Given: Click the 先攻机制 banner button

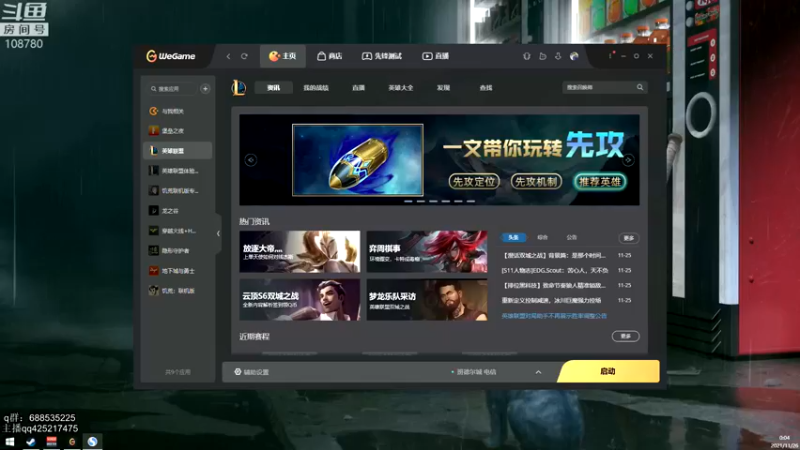Looking at the screenshot, I should coord(536,182).
